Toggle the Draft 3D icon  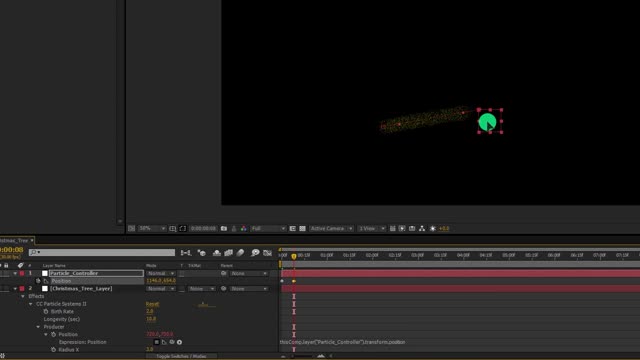tap(202, 253)
